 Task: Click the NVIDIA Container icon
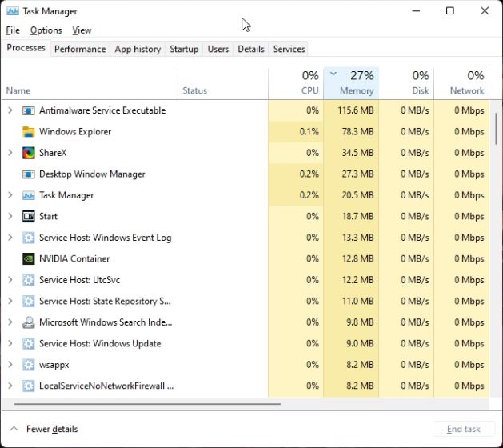point(29,259)
